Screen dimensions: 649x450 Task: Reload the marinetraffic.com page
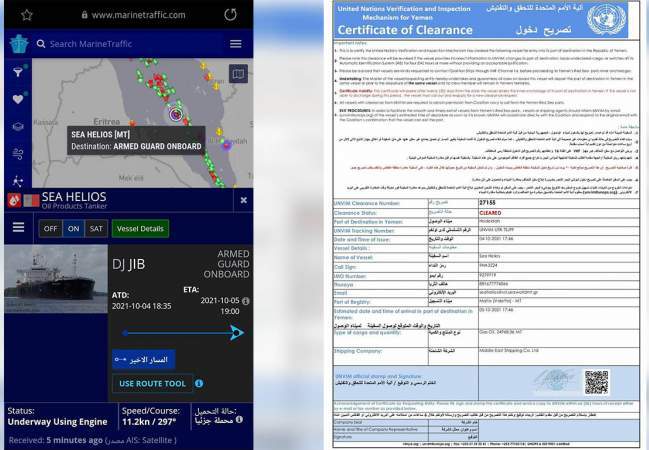tap(231, 14)
